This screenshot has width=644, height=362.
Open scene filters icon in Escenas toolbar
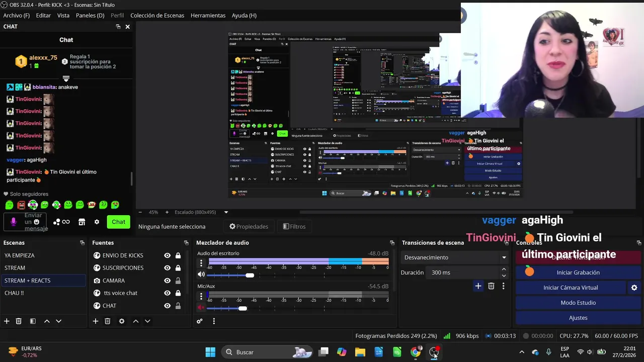[x=33, y=321]
